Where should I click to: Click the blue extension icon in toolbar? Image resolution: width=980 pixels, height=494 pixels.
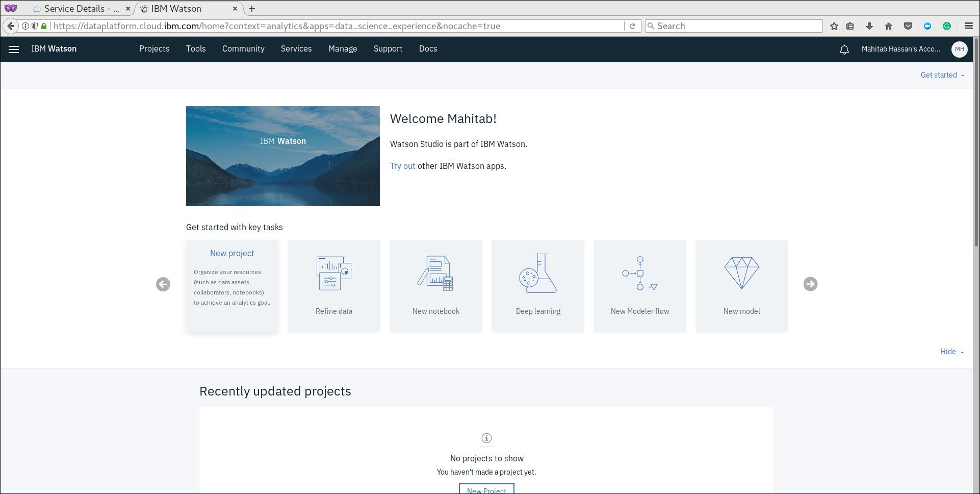click(x=927, y=26)
